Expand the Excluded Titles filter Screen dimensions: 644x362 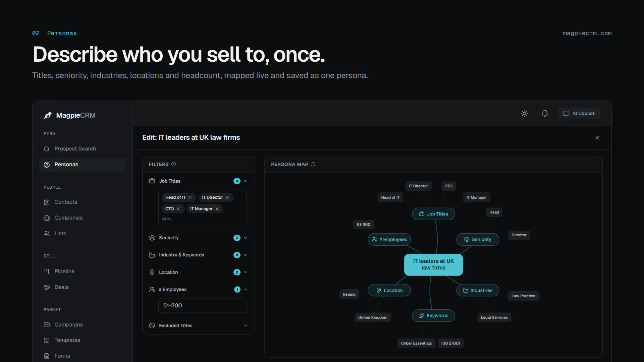(x=246, y=325)
